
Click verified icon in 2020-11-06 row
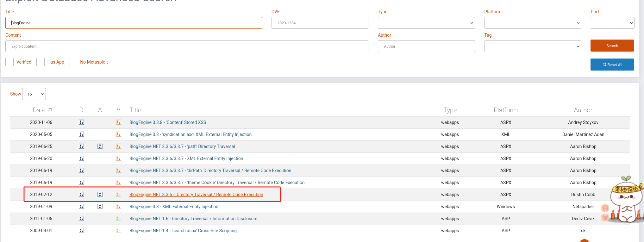pos(119,122)
